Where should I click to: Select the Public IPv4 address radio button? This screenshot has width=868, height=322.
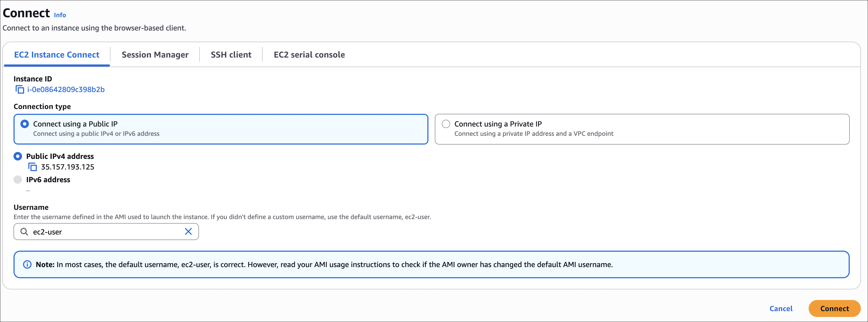tap(18, 156)
